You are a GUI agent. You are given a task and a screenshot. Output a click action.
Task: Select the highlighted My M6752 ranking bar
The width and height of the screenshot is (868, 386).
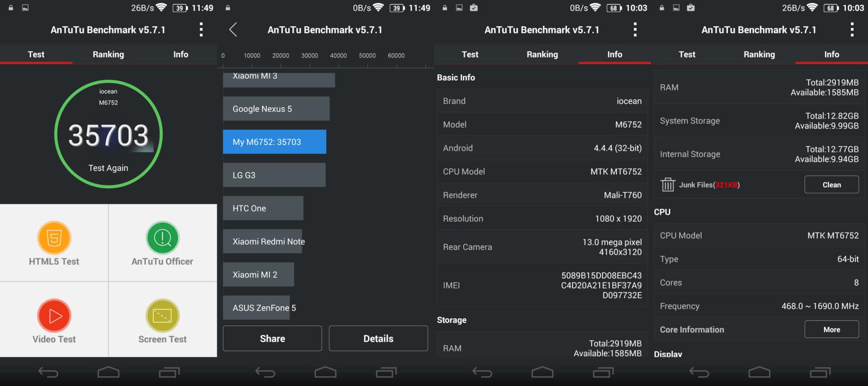coord(274,142)
